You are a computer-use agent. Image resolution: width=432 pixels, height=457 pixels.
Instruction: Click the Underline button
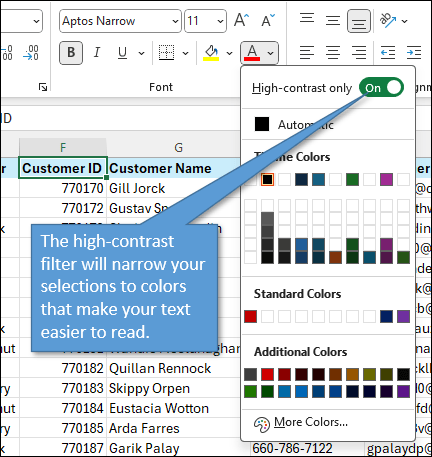click(122, 53)
